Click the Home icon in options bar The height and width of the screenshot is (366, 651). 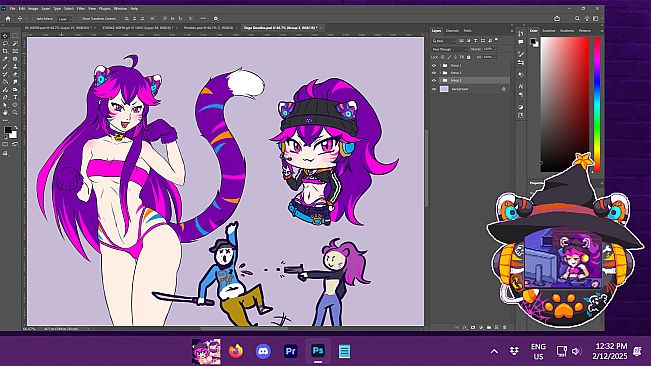pyautogui.click(x=7, y=19)
